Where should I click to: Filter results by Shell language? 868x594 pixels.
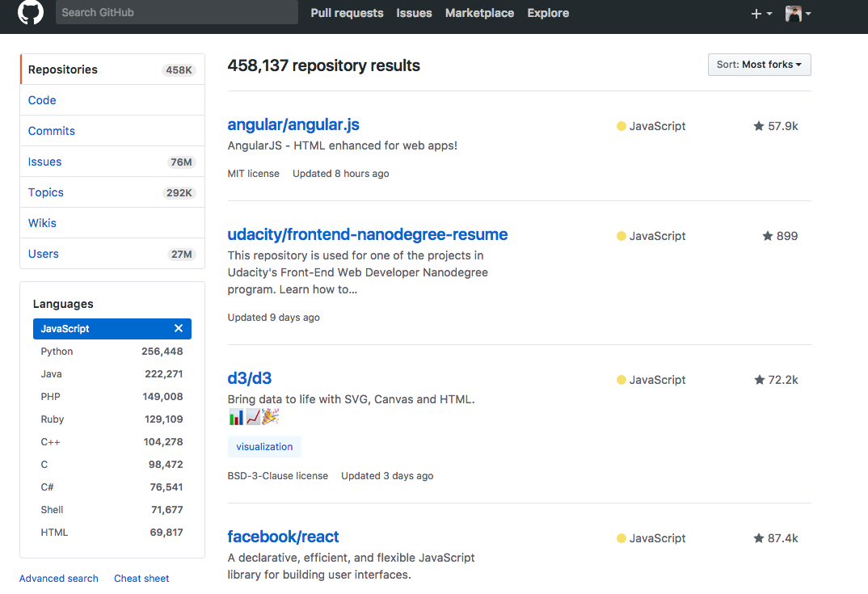[x=112, y=510]
